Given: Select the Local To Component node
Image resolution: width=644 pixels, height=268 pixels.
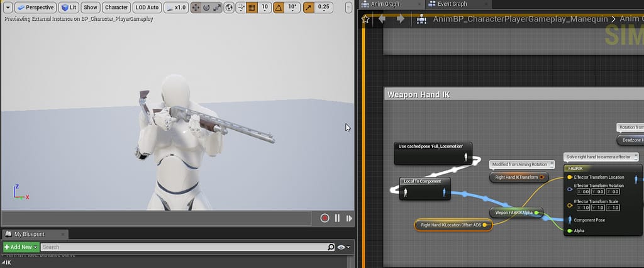Looking at the screenshot, I should click(425, 189).
